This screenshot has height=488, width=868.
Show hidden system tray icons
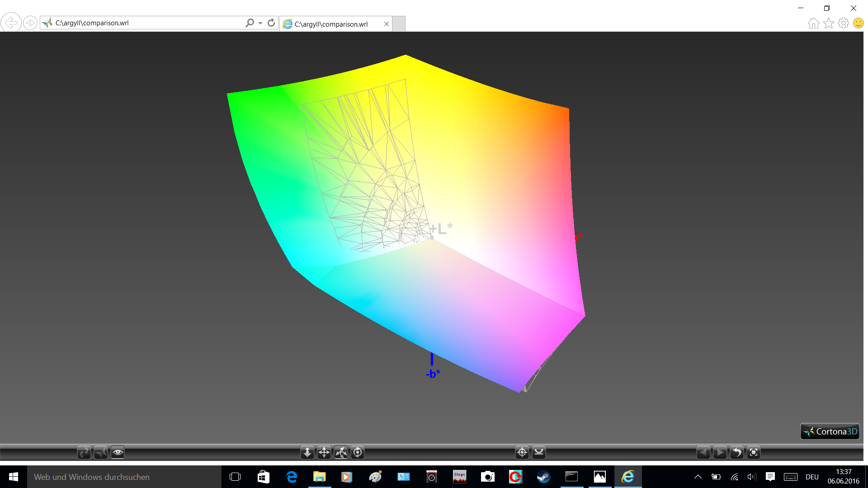698,477
